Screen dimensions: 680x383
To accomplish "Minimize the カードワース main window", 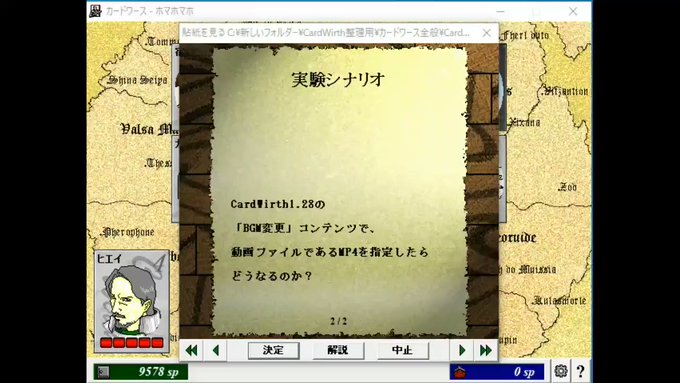I will coord(500,11).
